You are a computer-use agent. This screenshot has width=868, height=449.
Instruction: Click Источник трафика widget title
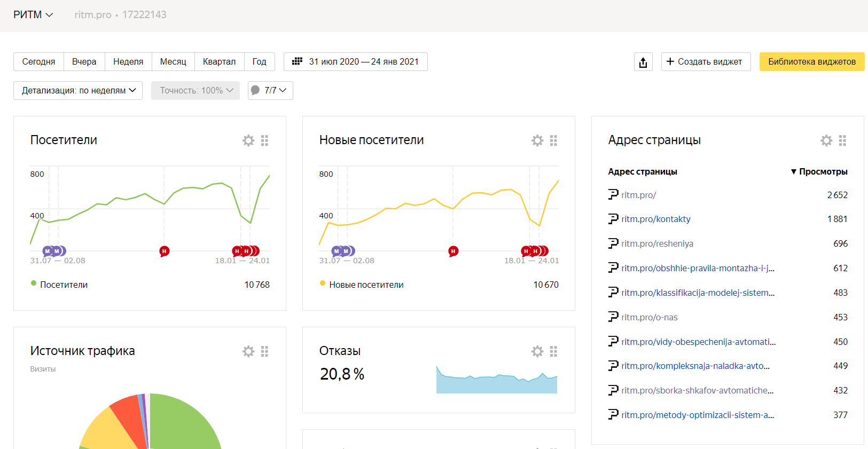pos(82,351)
